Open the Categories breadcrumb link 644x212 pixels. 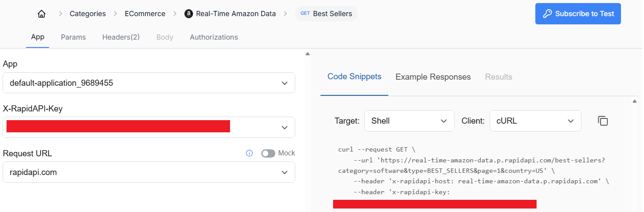[88, 14]
